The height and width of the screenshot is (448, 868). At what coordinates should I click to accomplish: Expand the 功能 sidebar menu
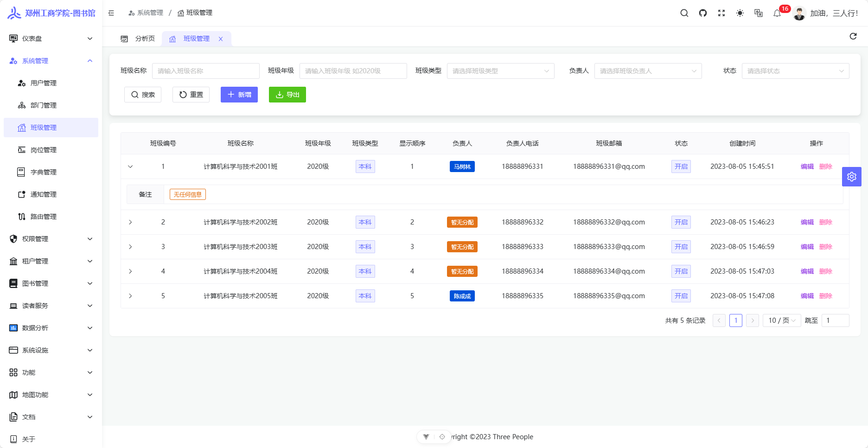51,372
